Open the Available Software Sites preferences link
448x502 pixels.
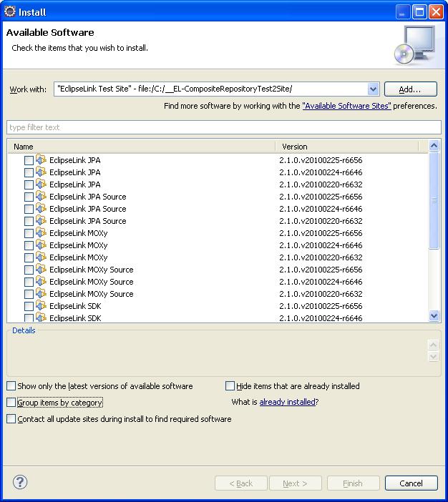[347, 106]
